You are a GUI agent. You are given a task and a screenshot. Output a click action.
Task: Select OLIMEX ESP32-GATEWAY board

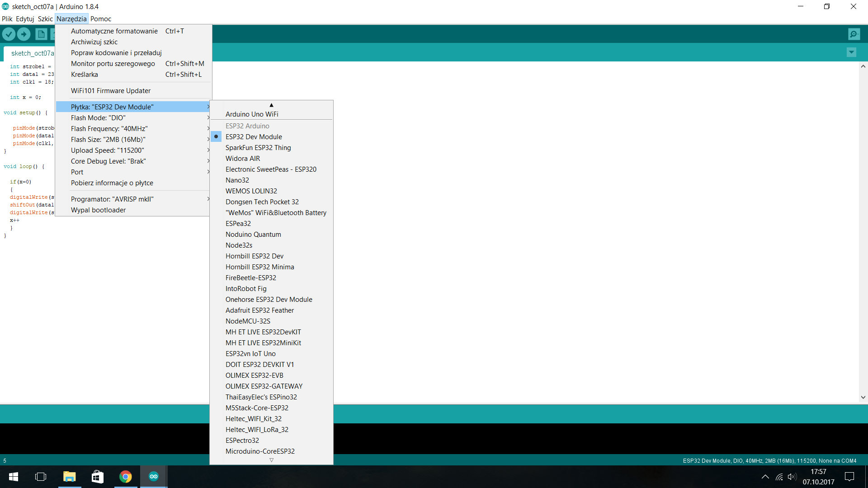(x=271, y=386)
